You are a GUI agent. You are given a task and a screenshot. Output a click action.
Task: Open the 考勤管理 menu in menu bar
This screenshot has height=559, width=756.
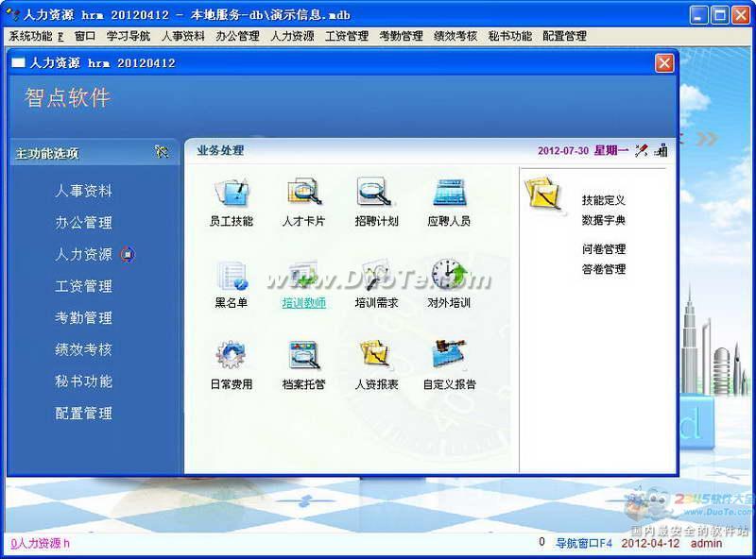(401, 36)
